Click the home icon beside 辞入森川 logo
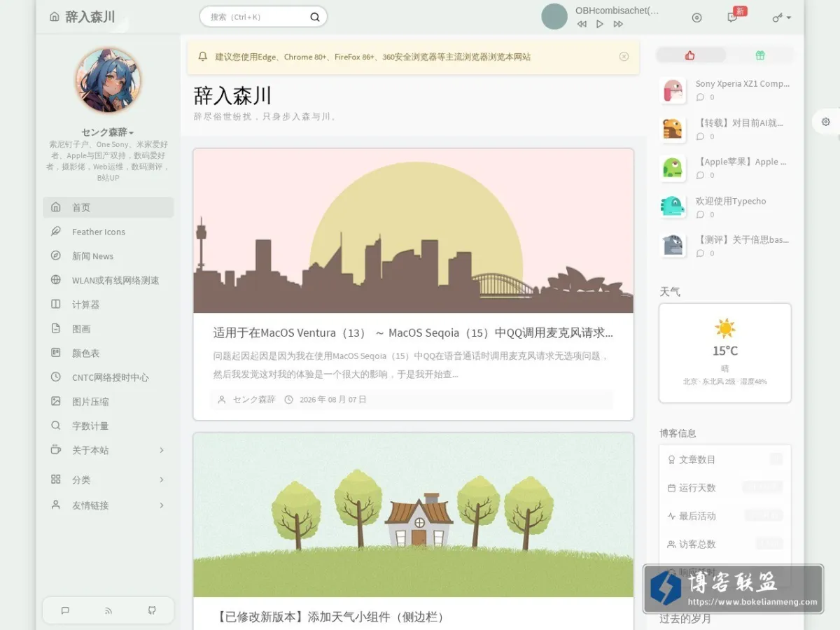Screen dimensions: 840x630 (x=55, y=17)
